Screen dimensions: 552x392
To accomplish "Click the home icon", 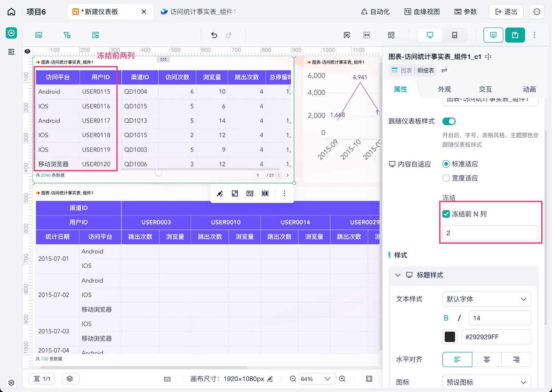I will click(x=11, y=12).
